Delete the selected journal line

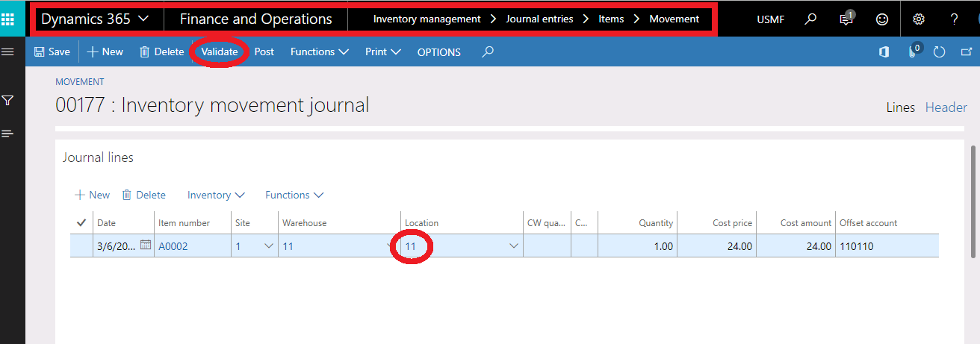click(x=144, y=195)
